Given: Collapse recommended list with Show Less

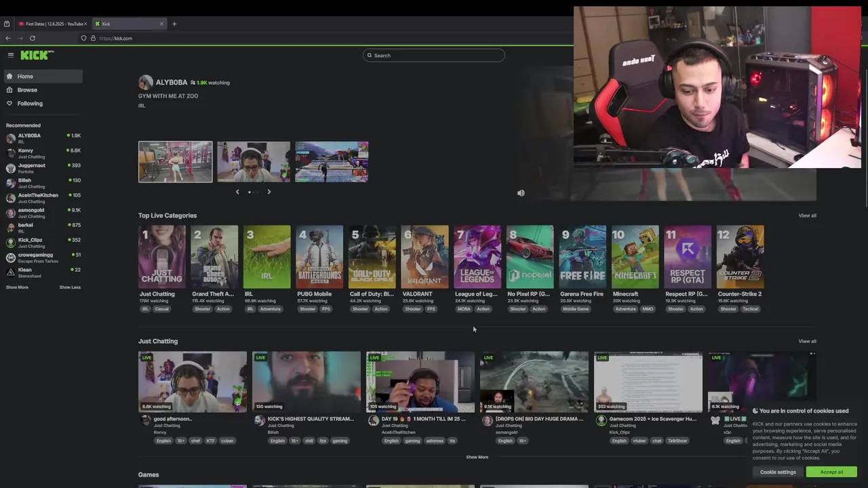Looking at the screenshot, I should click(70, 287).
